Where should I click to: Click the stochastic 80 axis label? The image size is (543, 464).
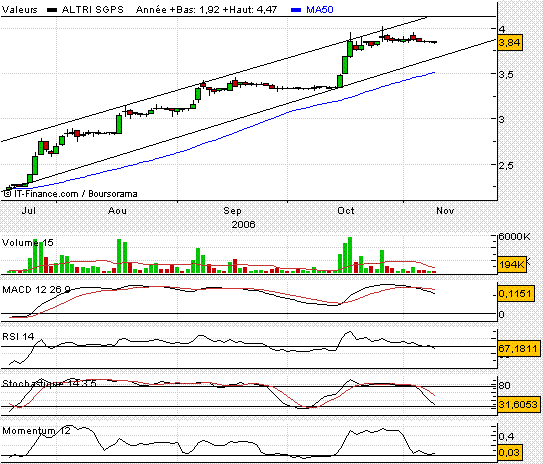[505, 385]
